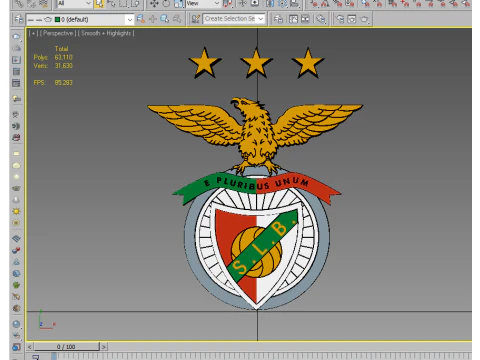The width and height of the screenshot is (480, 360).
Task: Click the time slider previous frame arrow
Action: (30, 347)
